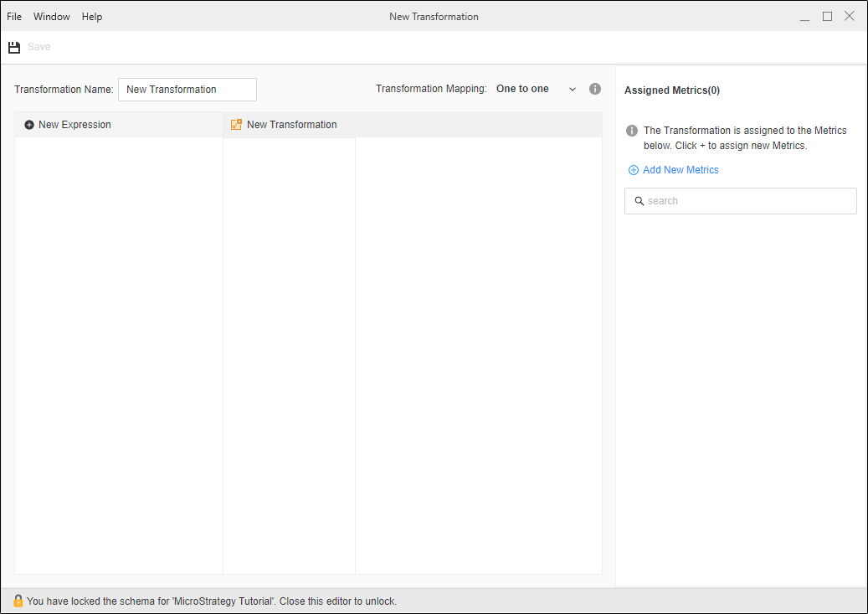Image resolution: width=868 pixels, height=614 pixels.
Task: Select the New Transformation column header text
Action: [291, 125]
